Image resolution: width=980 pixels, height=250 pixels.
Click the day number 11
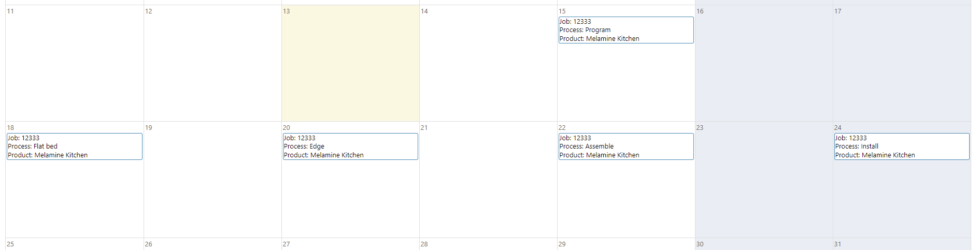[x=10, y=11]
